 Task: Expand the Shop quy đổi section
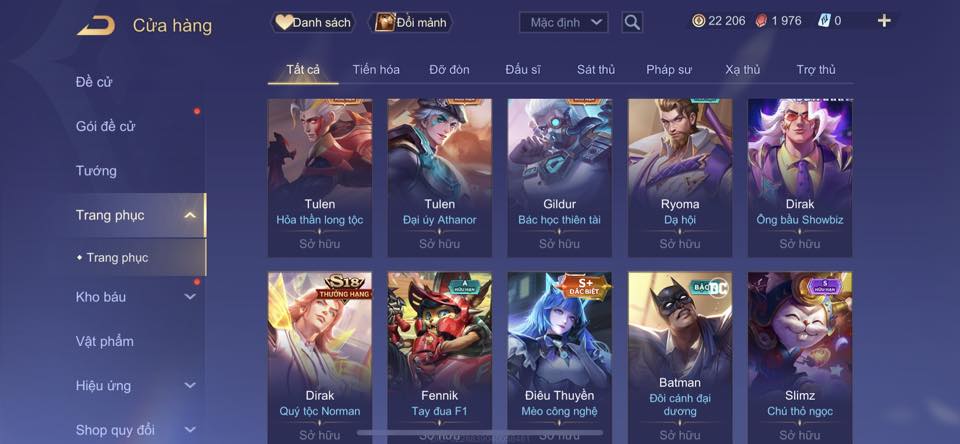pyautogui.click(x=190, y=430)
